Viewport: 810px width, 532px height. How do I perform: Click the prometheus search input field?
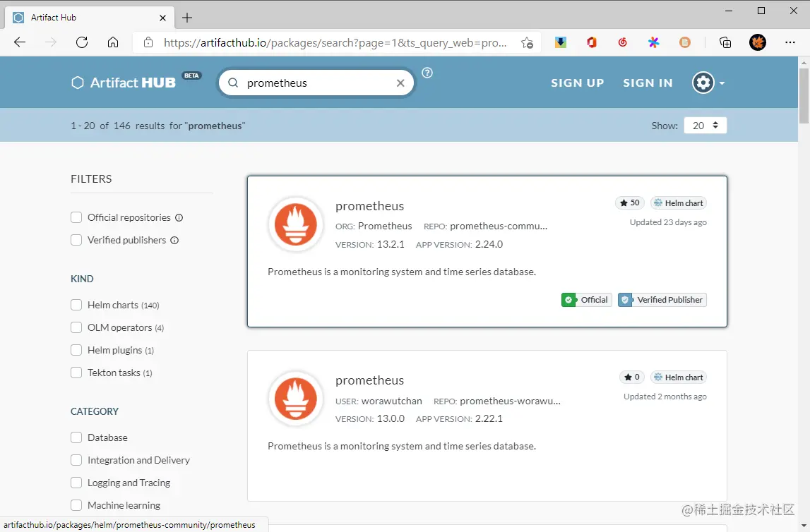click(x=318, y=83)
